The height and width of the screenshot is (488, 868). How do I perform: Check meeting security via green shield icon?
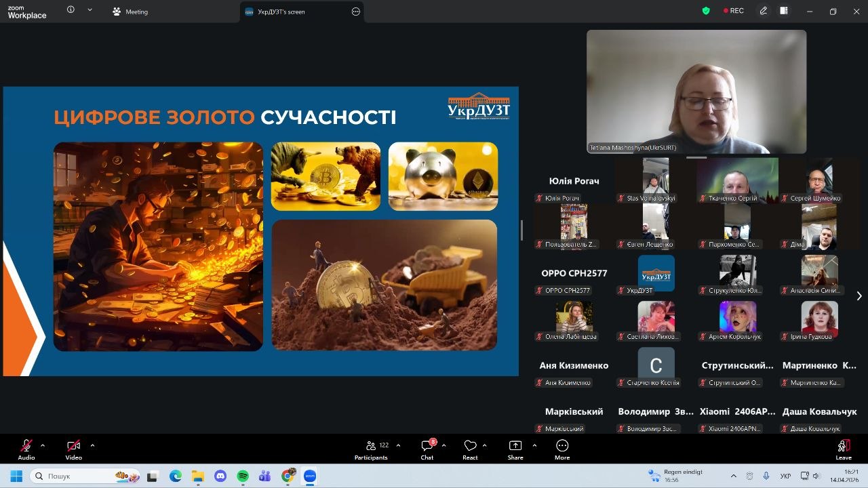(x=706, y=11)
